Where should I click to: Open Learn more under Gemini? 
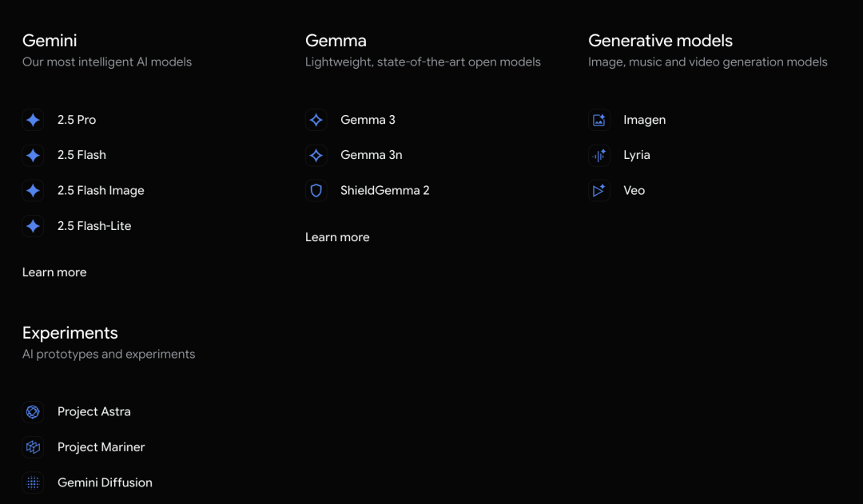tap(54, 272)
